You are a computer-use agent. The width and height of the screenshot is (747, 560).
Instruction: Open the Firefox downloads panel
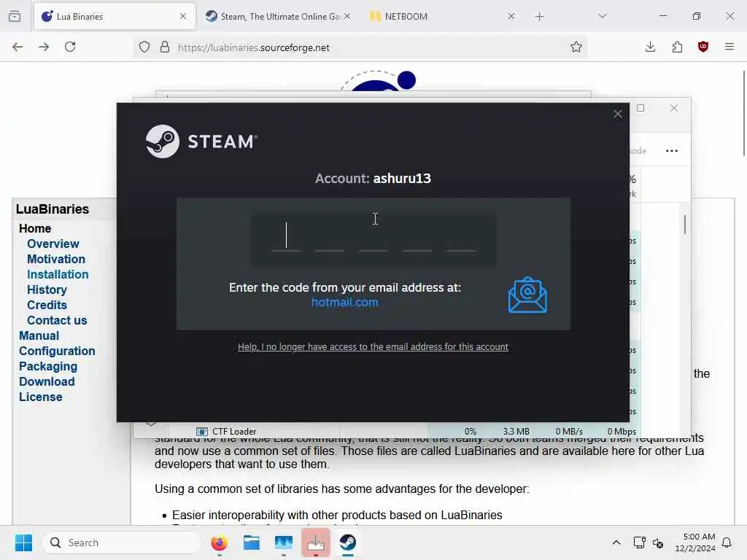point(650,47)
